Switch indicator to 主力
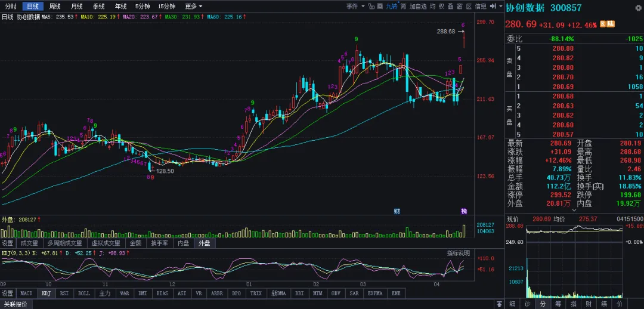The width and height of the screenshot is (644, 309). point(105,293)
